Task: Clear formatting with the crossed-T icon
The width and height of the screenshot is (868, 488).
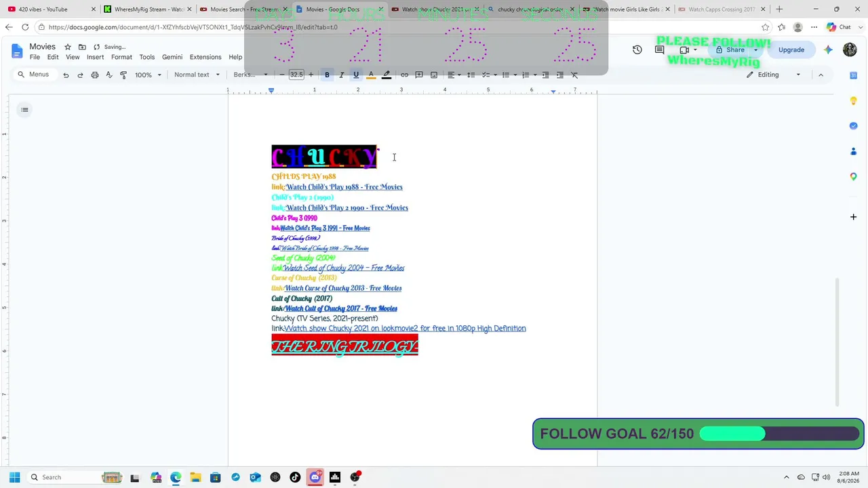Action: (x=574, y=75)
